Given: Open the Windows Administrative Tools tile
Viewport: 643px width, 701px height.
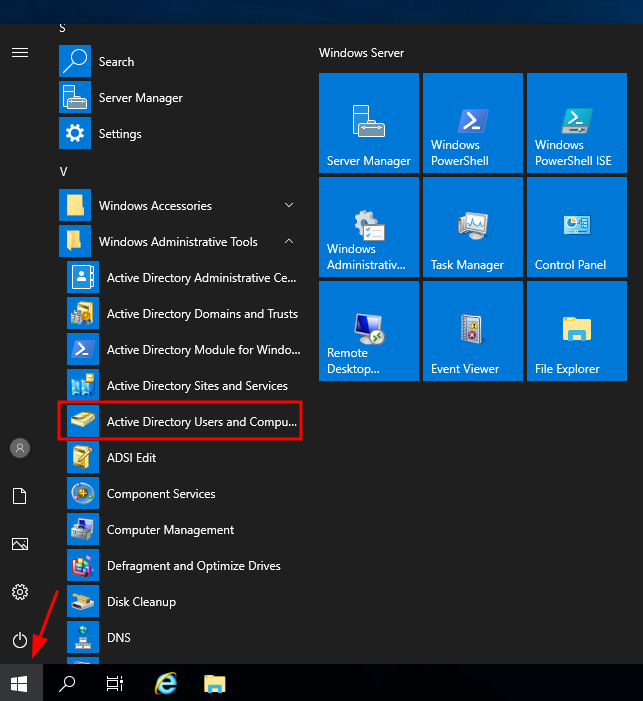Looking at the screenshot, I should coord(368,227).
